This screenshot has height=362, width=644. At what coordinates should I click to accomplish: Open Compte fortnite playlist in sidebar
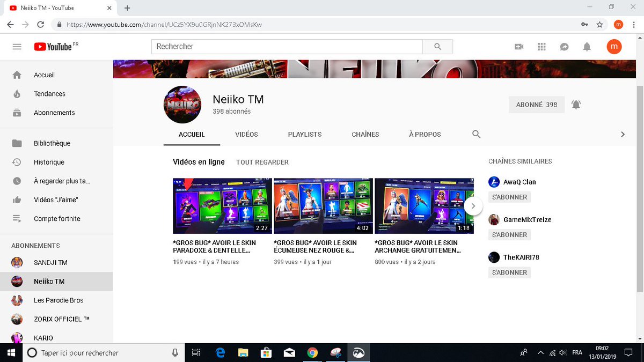point(56,219)
